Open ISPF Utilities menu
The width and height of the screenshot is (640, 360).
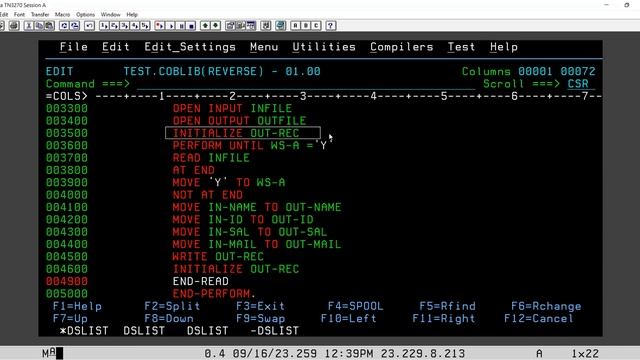(324, 47)
